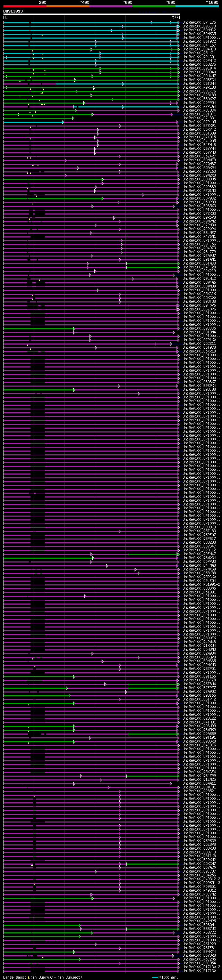Select the UniRef100_Q94C01 label
This screenshot has width=222, height=980.
tap(199, 57)
